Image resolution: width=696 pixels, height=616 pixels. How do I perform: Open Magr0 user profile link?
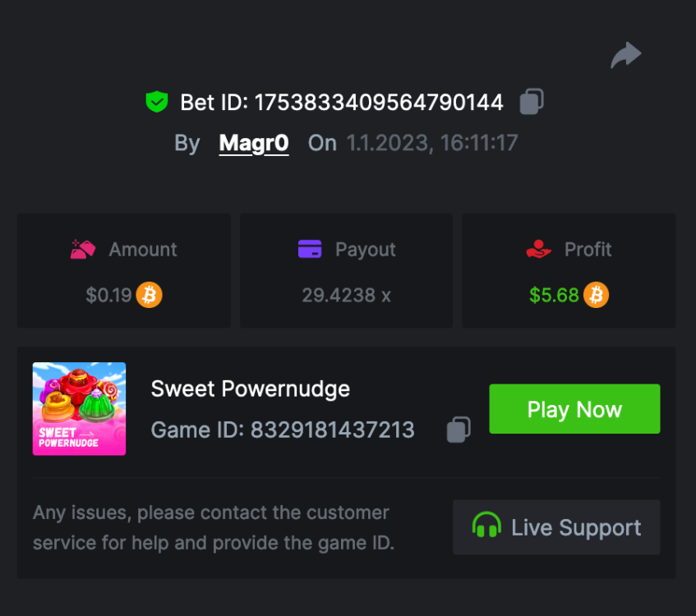(x=254, y=143)
